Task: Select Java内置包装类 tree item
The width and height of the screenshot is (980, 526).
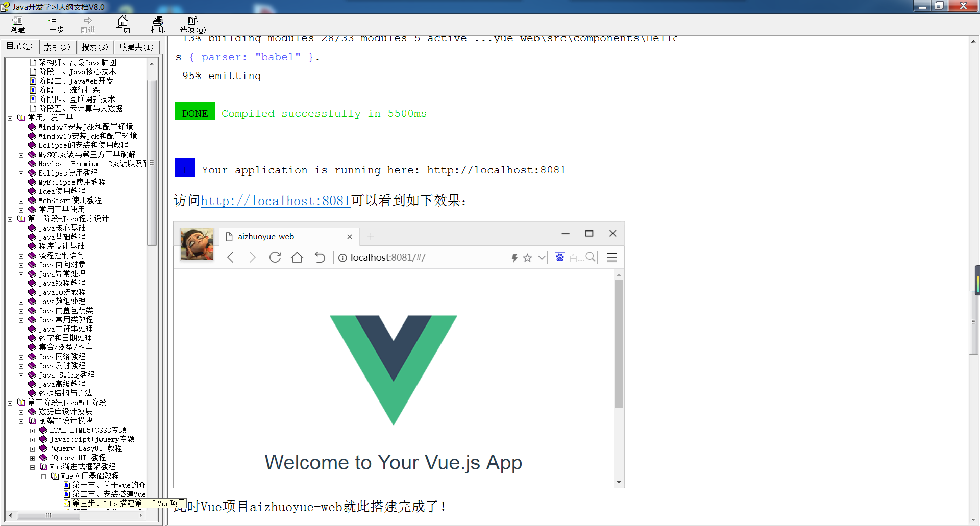Action: pyautogui.click(x=66, y=310)
